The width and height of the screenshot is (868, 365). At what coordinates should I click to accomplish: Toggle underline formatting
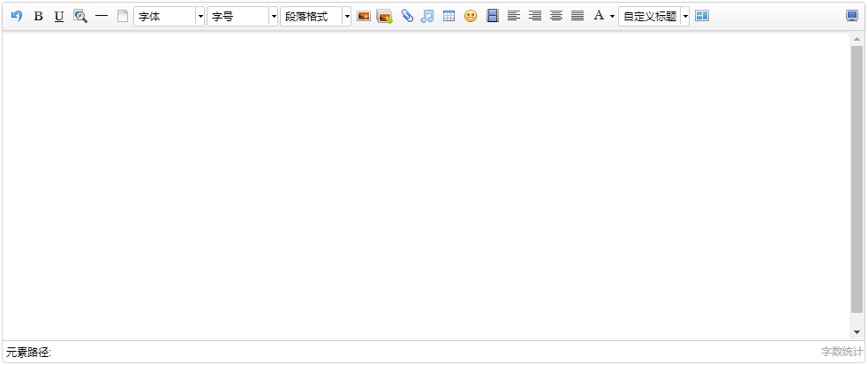[59, 16]
